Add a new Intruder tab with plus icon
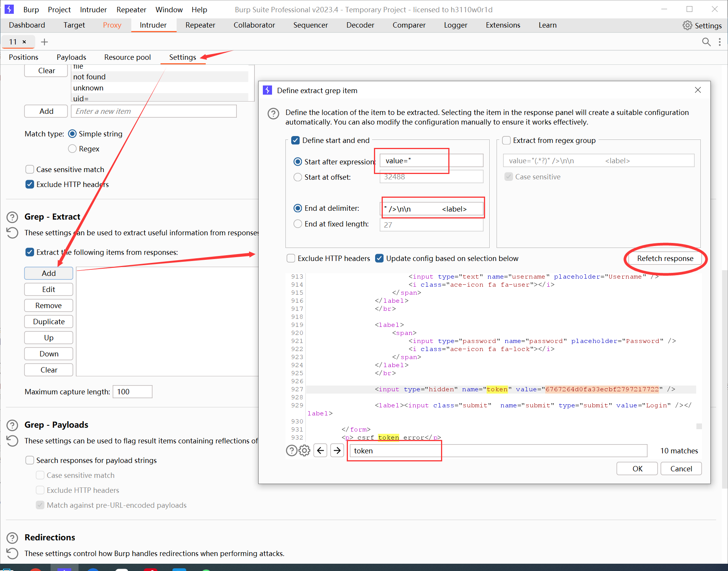 [44, 42]
